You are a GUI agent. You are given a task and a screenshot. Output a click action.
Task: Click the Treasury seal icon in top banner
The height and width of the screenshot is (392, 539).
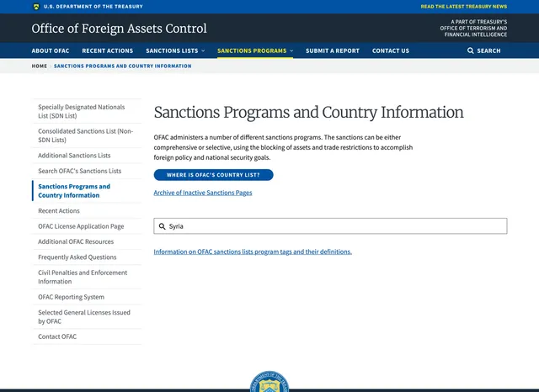coord(35,6)
